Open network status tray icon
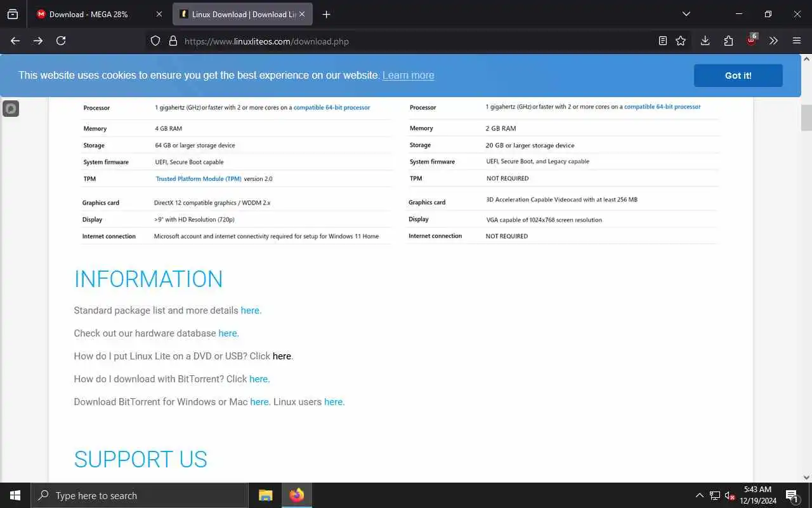This screenshot has width=812, height=508. pyautogui.click(x=715, y=495)
